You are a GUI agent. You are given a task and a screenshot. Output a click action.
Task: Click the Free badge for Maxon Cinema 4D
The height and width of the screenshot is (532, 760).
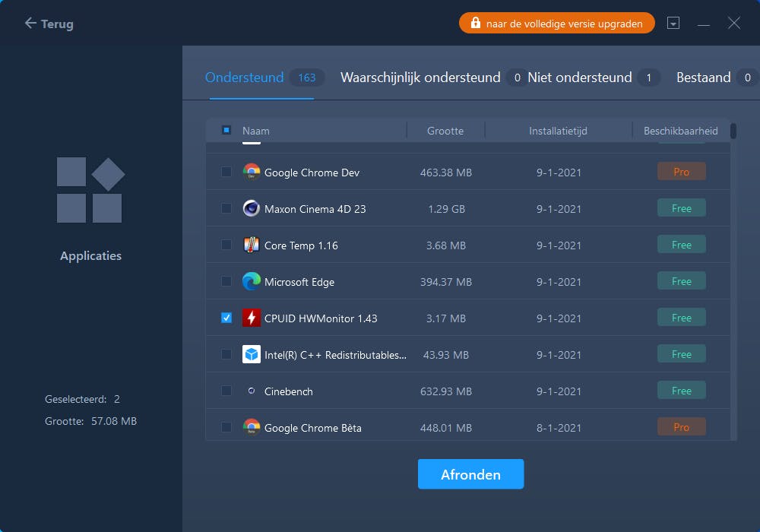681,208
